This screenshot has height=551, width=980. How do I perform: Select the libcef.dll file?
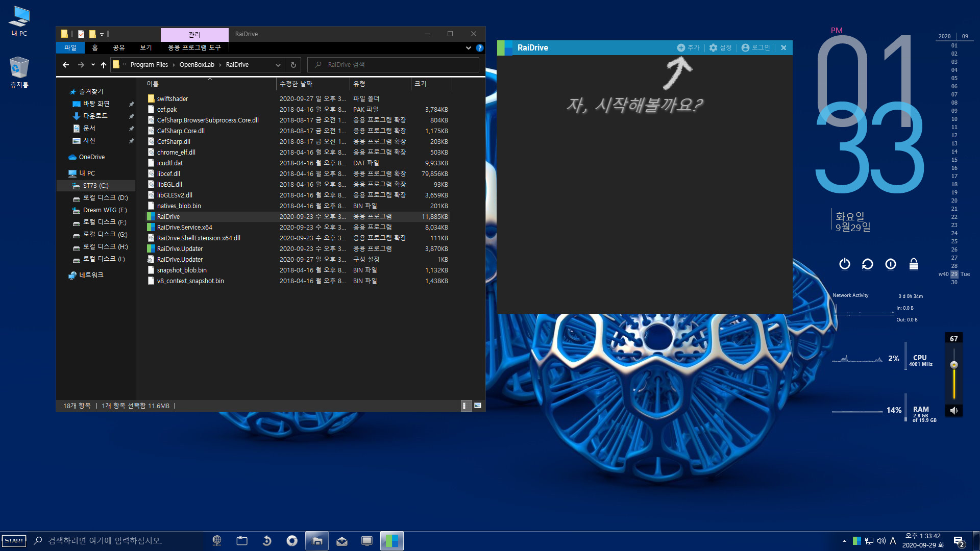[168, 173]
